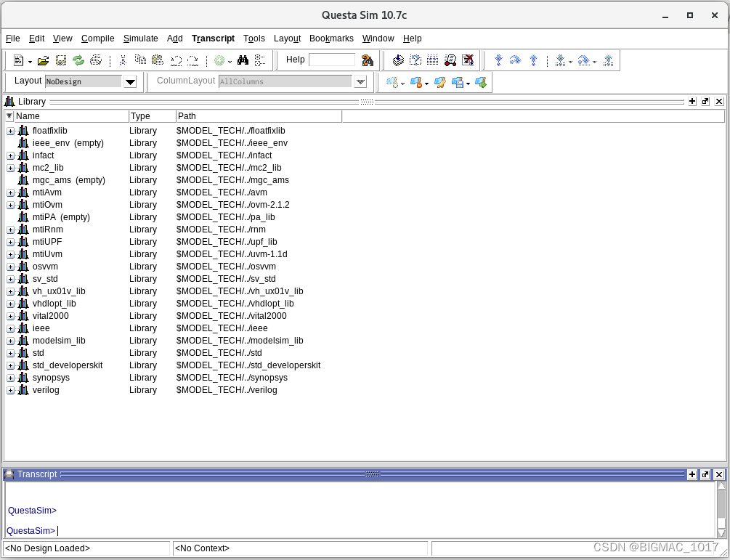Screen dimensions: 730x560
Task: Click the green Add-to-wave circle icon
Action: 219,60
